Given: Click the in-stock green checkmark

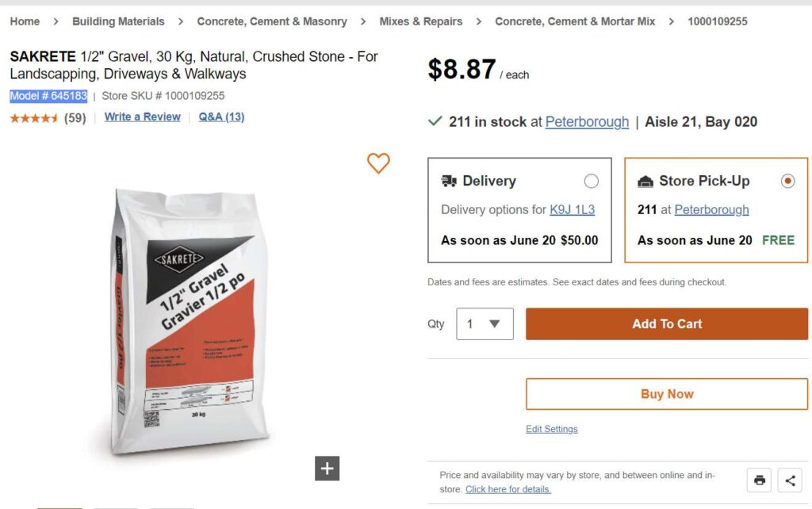Looking at the screenshot, I should pos(435,121).
